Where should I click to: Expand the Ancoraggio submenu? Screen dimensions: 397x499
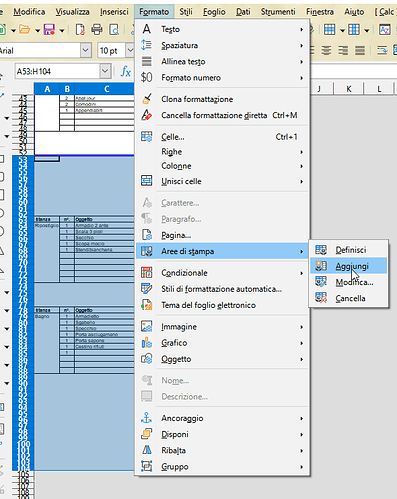coord(222,418)
